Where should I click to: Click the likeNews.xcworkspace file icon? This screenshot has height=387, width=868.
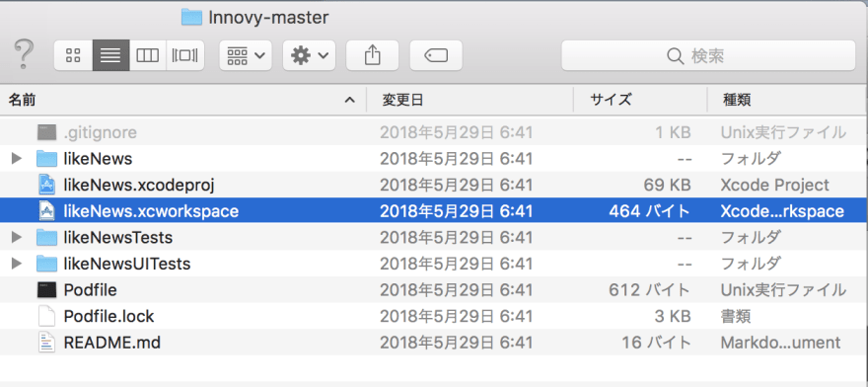47,210
